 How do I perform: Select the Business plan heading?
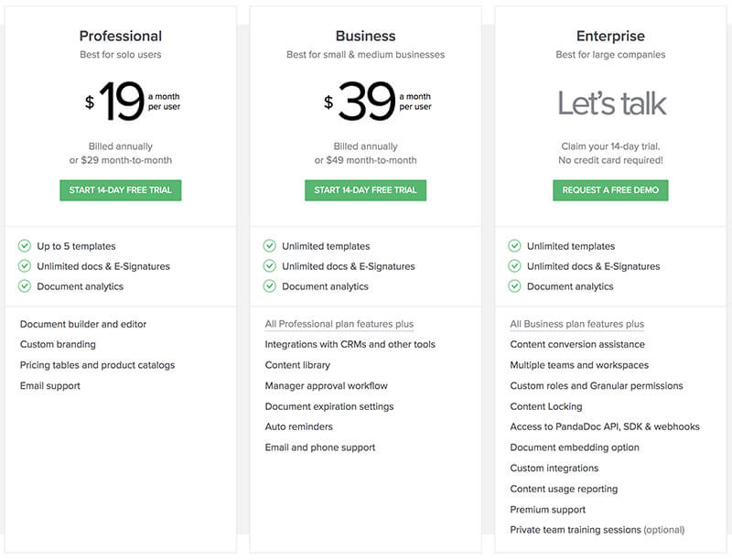pos(365,37)
